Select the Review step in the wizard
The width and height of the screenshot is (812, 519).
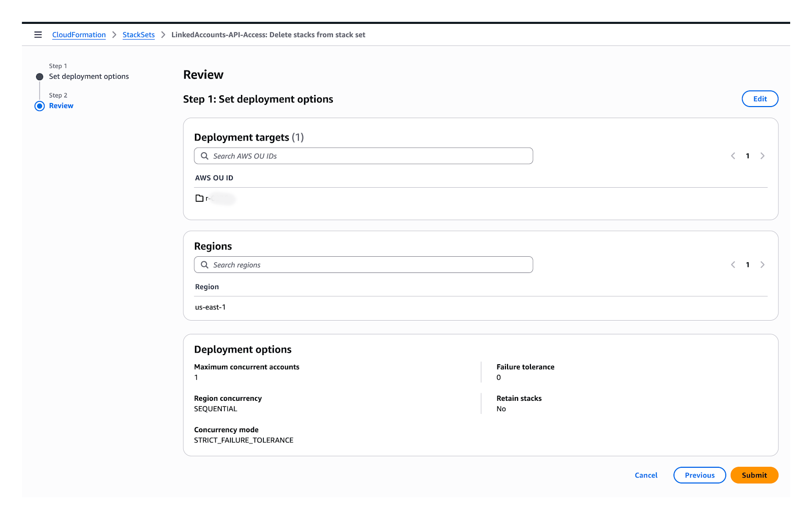61,106
